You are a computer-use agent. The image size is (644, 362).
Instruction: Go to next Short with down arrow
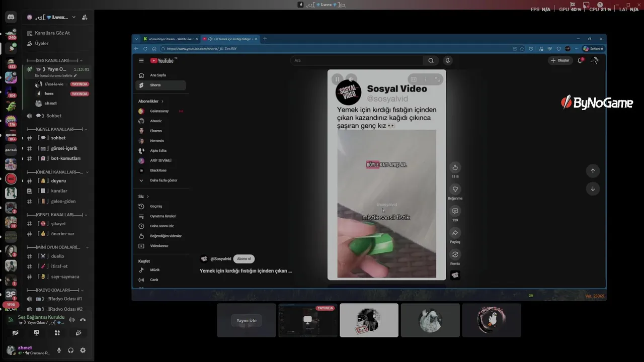pos(593,189)
